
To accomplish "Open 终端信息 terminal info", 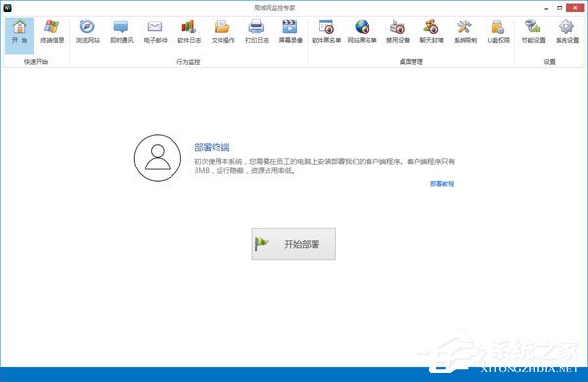I will 52,32.
